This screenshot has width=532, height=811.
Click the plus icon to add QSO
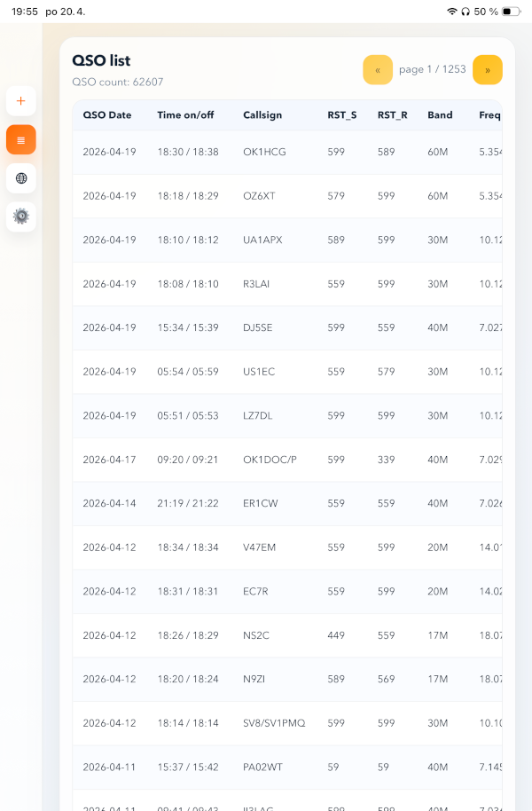(x=21, y=101)
